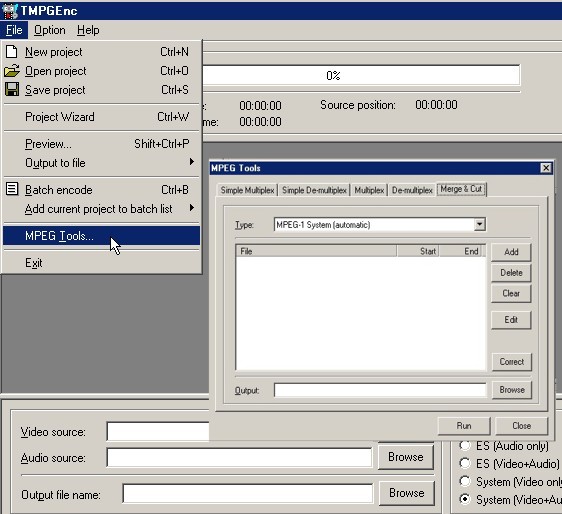Select System (Video+Audio) radio button

coord(465,499)
